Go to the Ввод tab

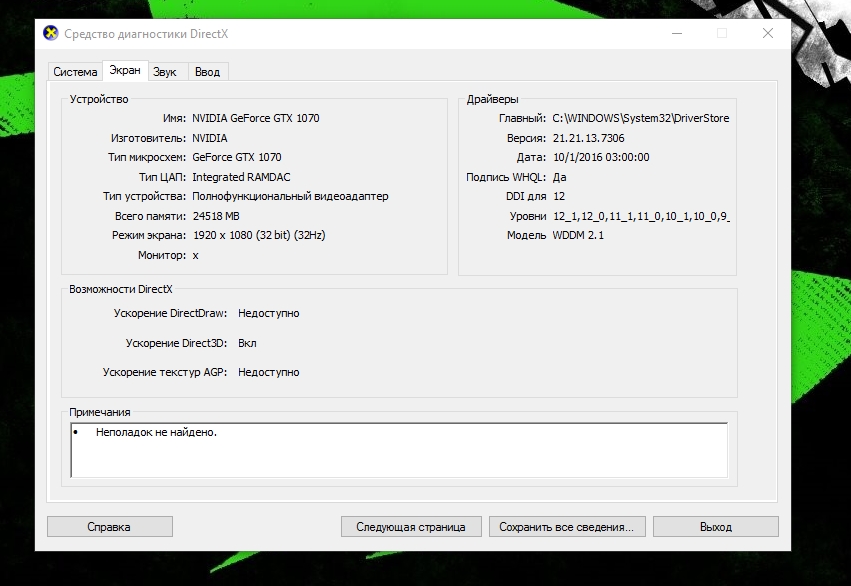[x=207, y=72]
